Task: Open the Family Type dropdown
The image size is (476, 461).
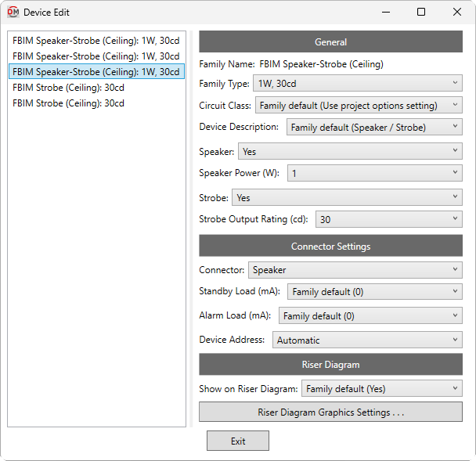Action: pos(358,83)
